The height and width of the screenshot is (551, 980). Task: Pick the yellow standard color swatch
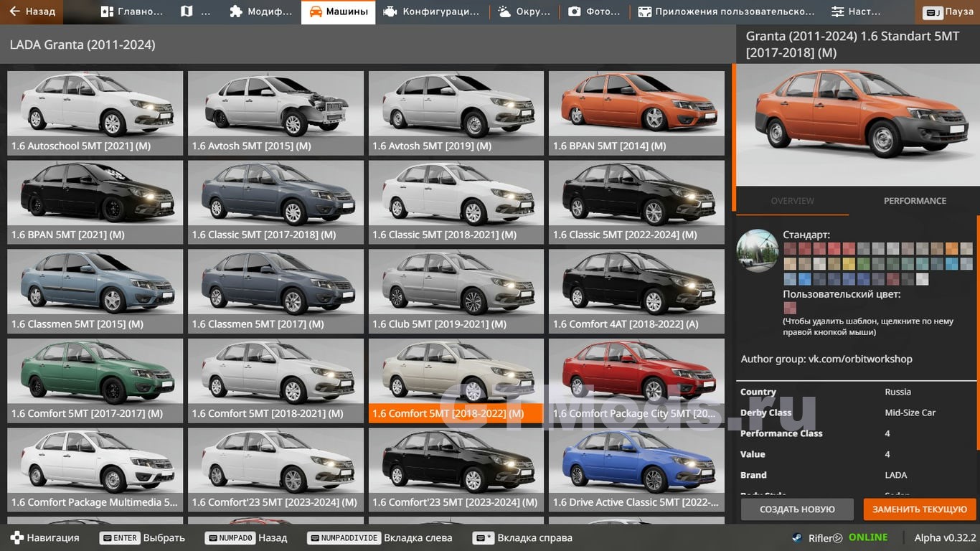coord(848,264)
